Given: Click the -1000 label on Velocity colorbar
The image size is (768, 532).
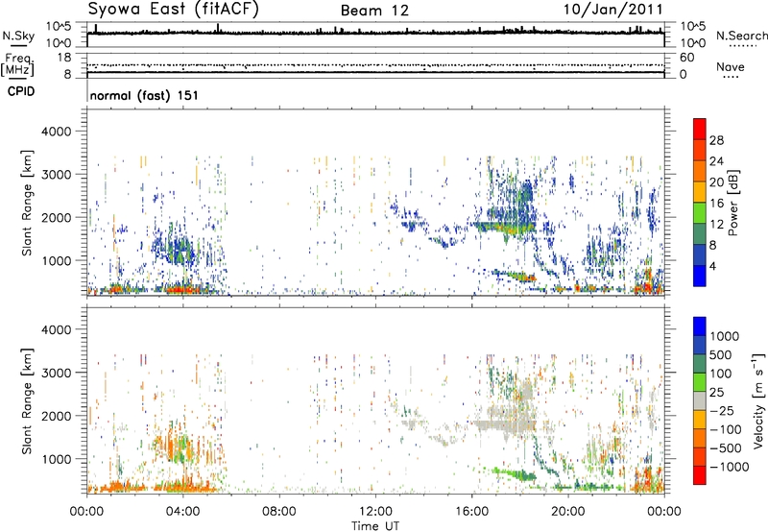Looking at the screenshot, I should click(x=729, y=467).
